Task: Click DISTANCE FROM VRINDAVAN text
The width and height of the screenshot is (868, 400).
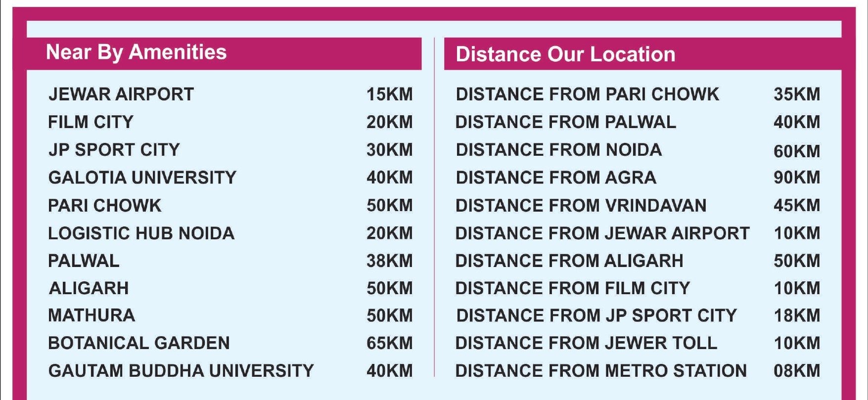Action: point(581,206)
